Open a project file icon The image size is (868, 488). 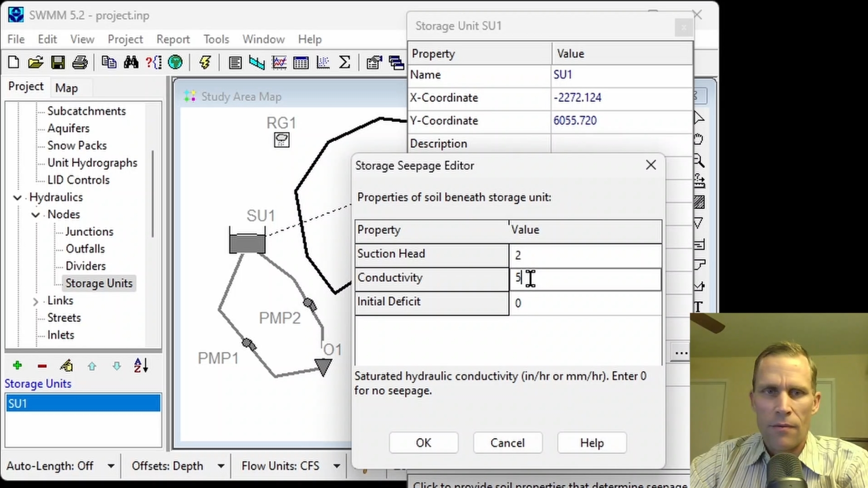coord(35,62)
